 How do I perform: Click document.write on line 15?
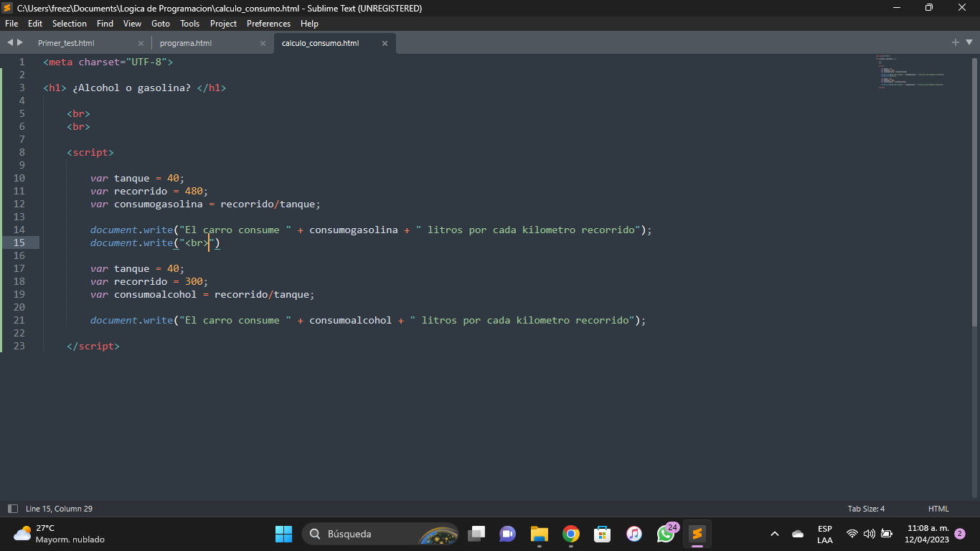pos(132,242)
